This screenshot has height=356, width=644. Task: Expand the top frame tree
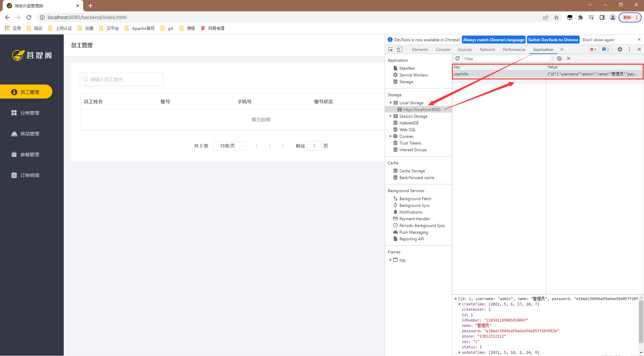coord(390,260)
